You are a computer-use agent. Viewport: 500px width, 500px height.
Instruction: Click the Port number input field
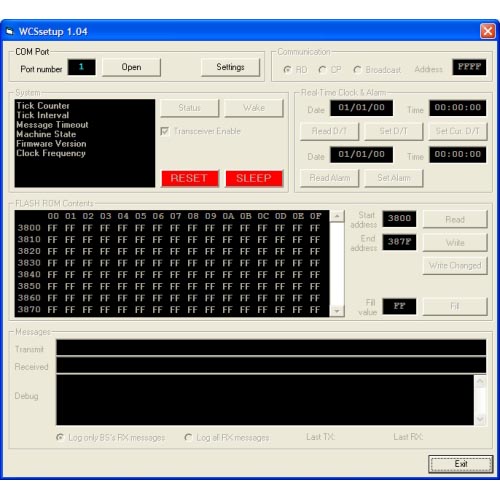click(x=82, y=67)
